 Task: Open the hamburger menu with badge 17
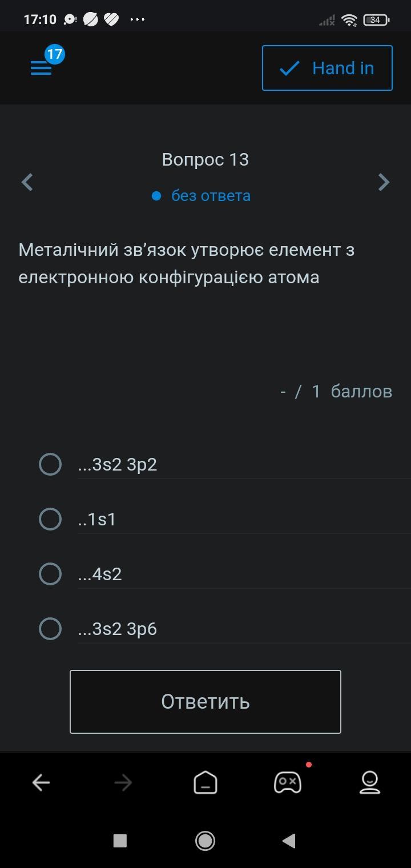point(41,68)
